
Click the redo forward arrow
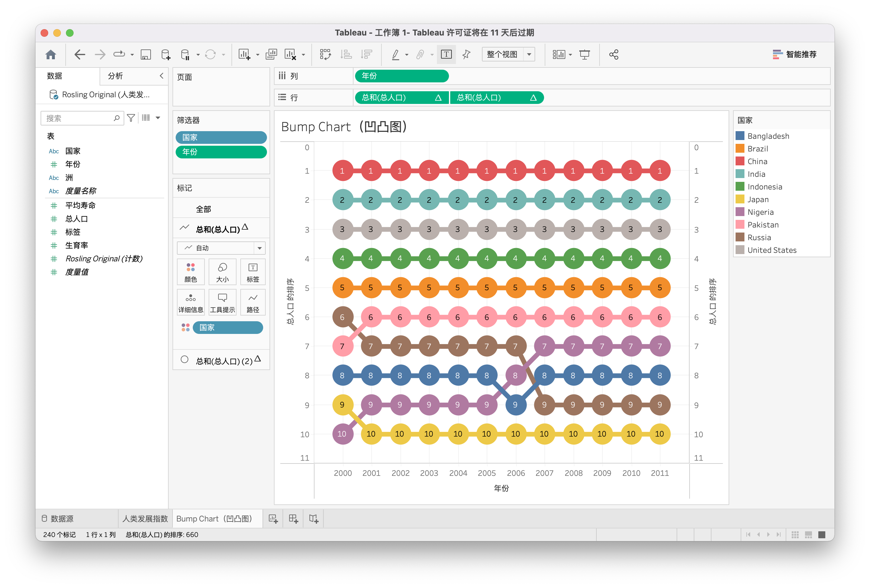[100, 54]
